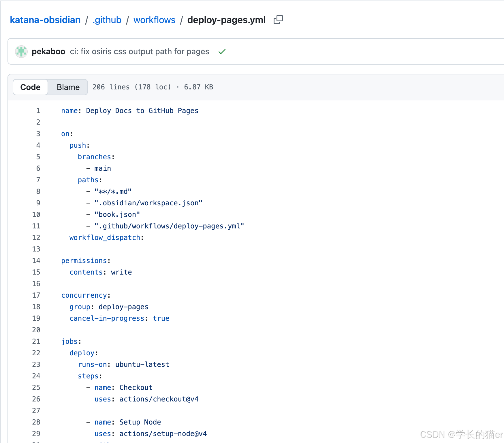Click the '206 lines (178 loc) · 6.87 KB' info
Screen dimensions: 504x443
point(153,87)
